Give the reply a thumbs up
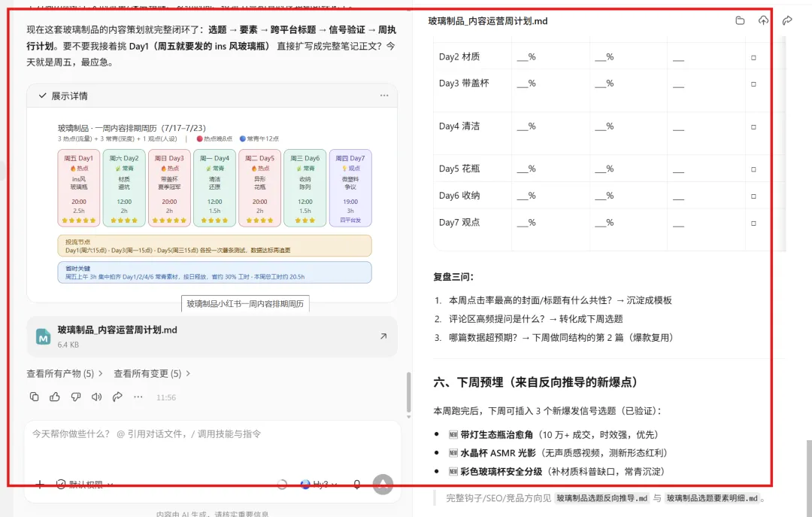Image resolution: width=812 pixels, height=517 pixels. coord(55,397)
